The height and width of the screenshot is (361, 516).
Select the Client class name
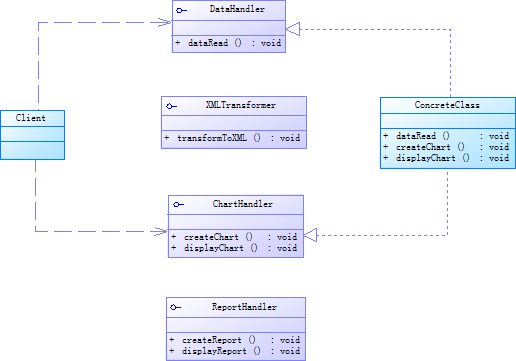click(30, 118)
